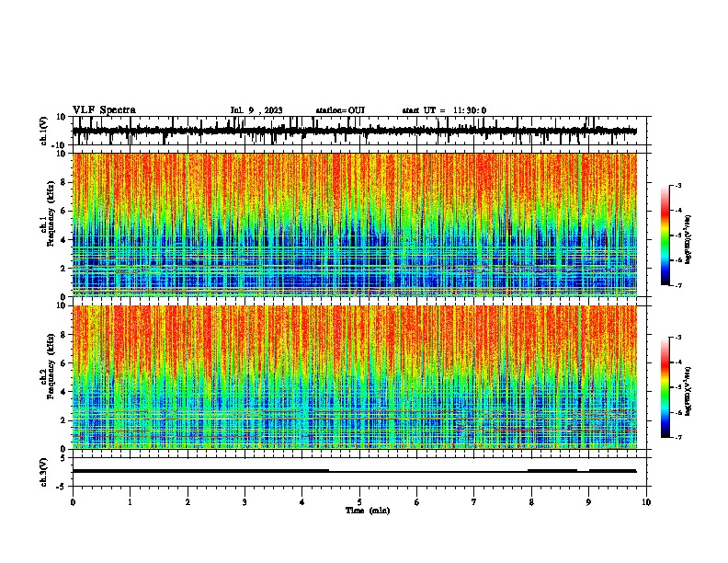The image size is (728, 563).
Task: Click the "ch.3(V)" axis label
Action: pos(44,472)
